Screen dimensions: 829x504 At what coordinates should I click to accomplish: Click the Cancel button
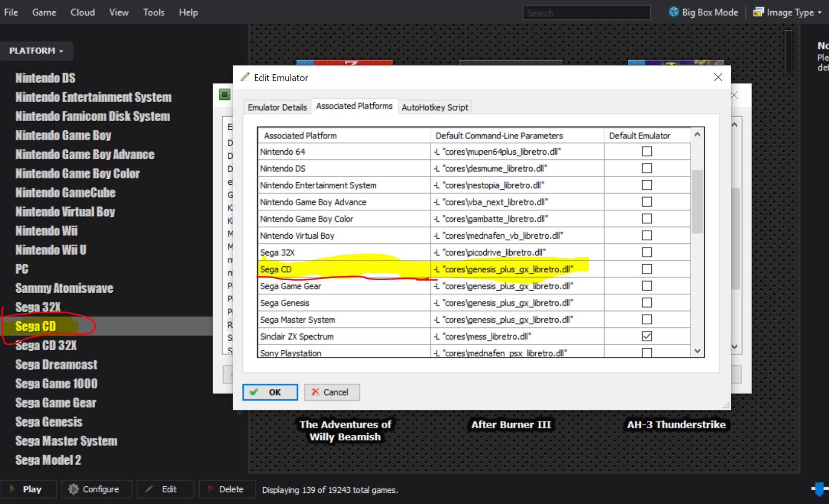click(332, 392)
